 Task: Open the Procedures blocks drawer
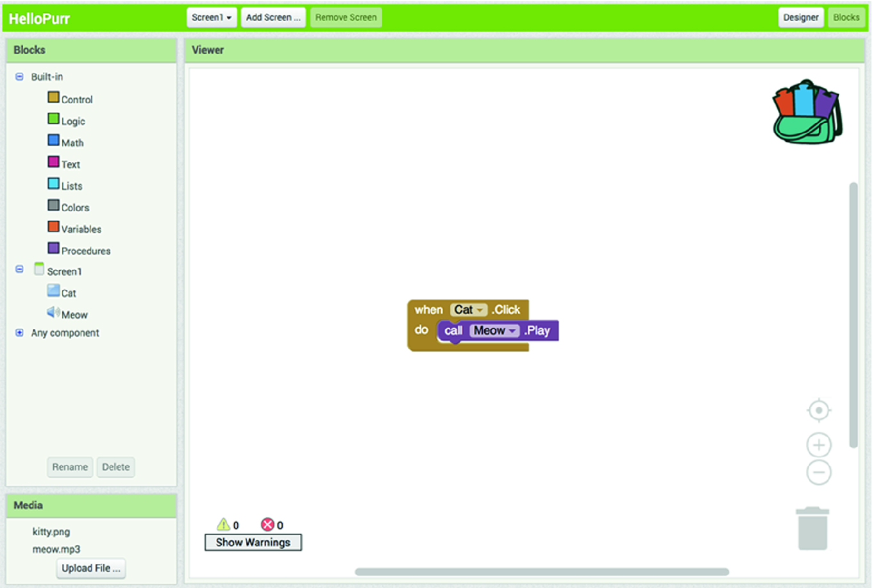79,250
